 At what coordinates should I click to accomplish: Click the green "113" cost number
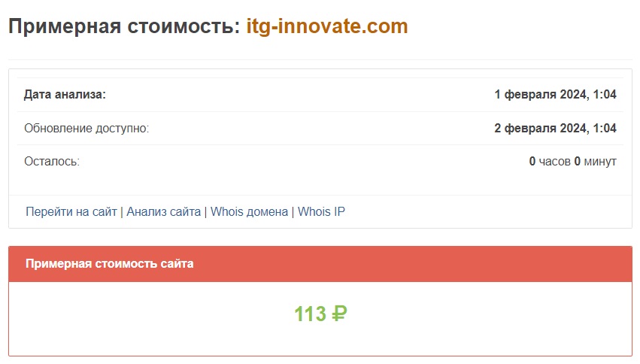pos(309,314)
